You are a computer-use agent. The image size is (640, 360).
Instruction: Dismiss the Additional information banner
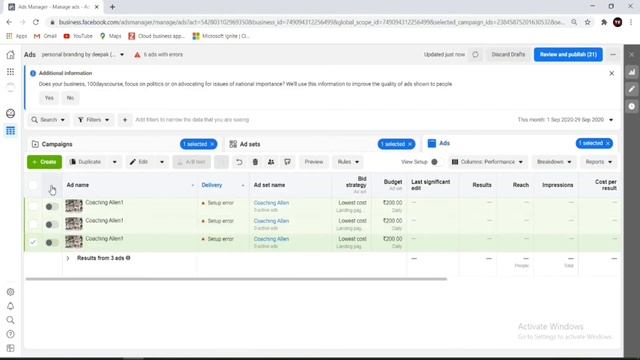pos(611,73)
